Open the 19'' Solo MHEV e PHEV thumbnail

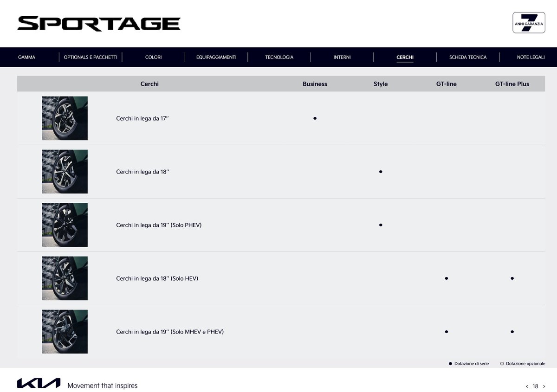click(65, 332)
